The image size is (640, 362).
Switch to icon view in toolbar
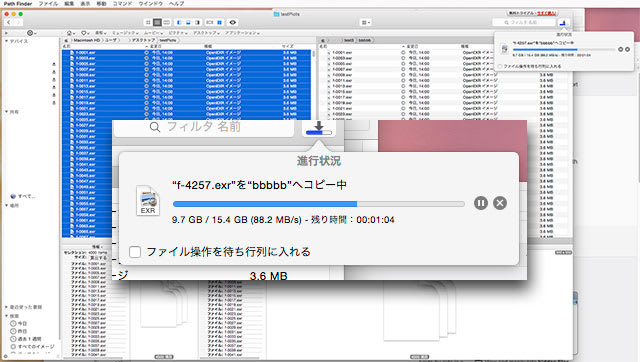148,22
